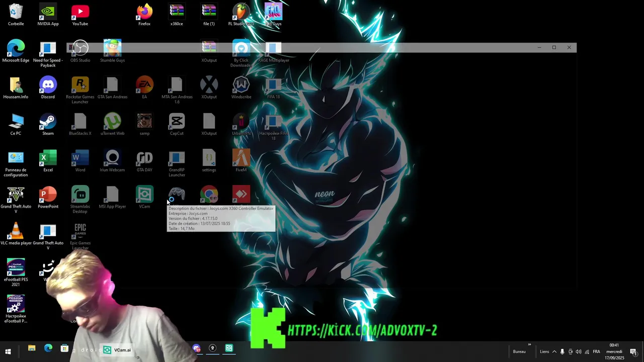
Task: Launch Need for Speed - Payback shortcut
Action: (48, 54)
